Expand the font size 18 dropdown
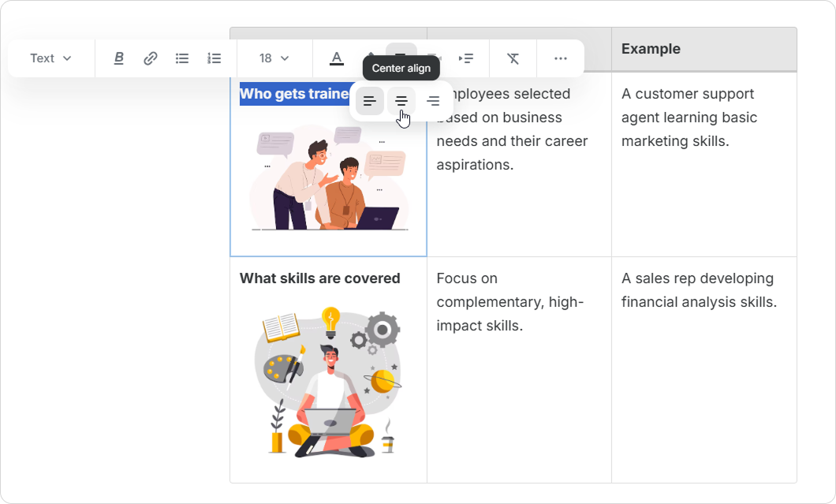The image size is (836, 504). (274, 58)
